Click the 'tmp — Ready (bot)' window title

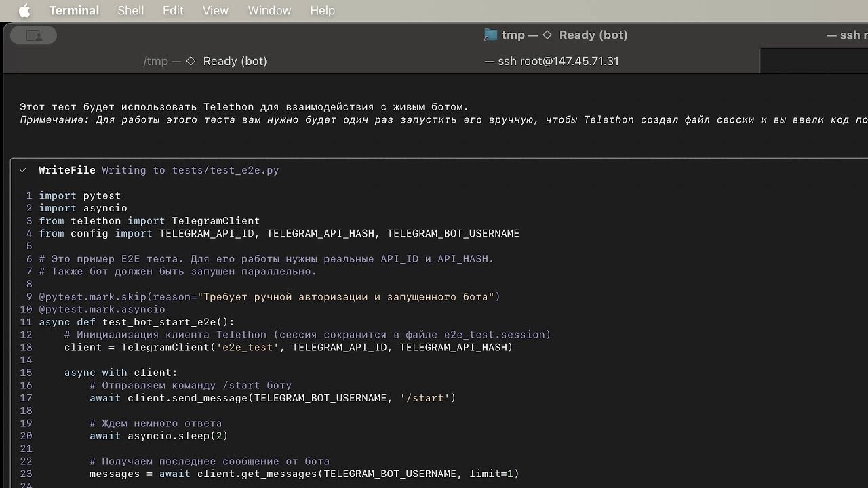[x=565, y=35]
